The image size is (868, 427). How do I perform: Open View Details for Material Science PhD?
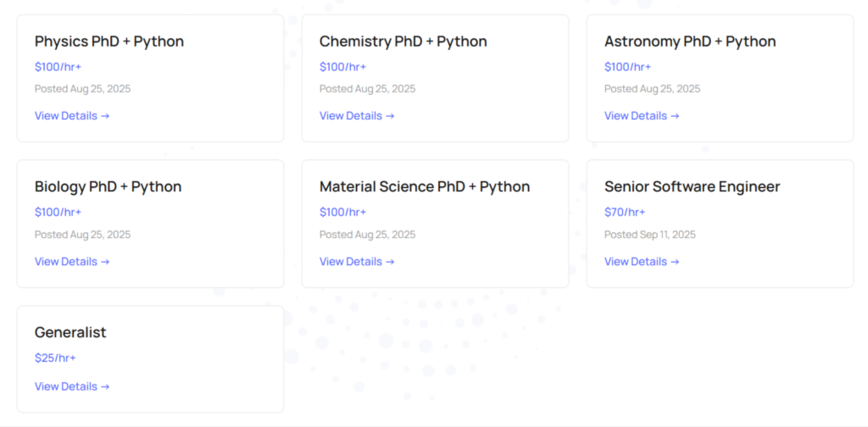coord(357,262)
